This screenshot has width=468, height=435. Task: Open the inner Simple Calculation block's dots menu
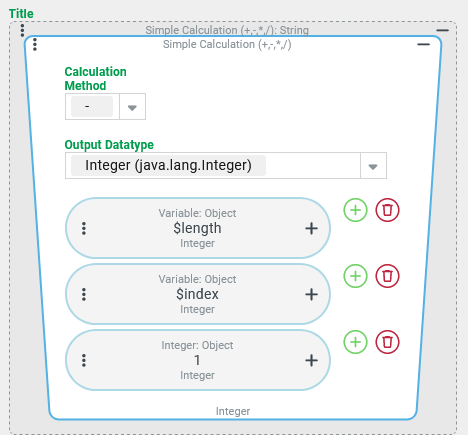pos(35,44)
